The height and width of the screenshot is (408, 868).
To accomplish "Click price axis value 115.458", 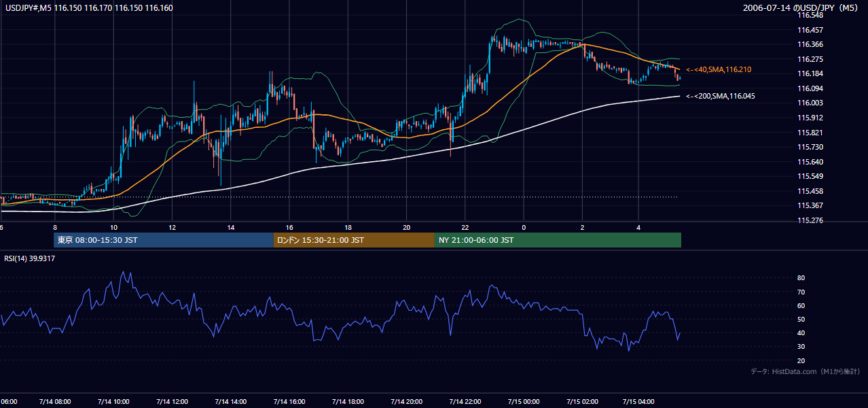I will point(811,191).
